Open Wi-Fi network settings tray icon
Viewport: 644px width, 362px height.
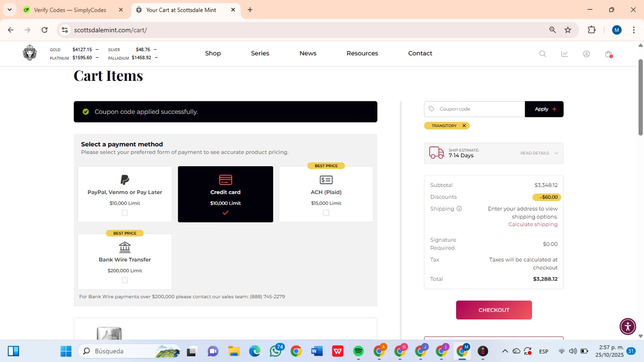562,351
